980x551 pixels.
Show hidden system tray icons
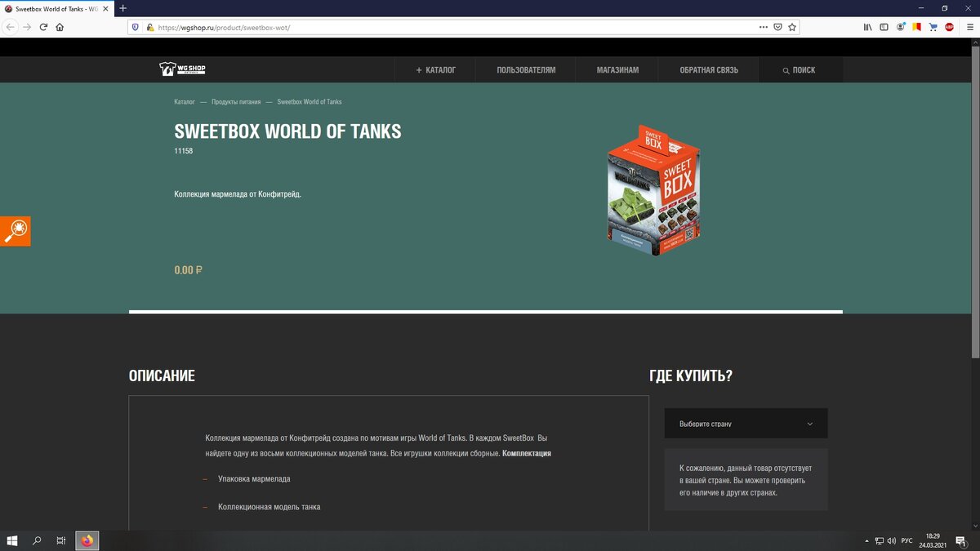coord(866,540)
